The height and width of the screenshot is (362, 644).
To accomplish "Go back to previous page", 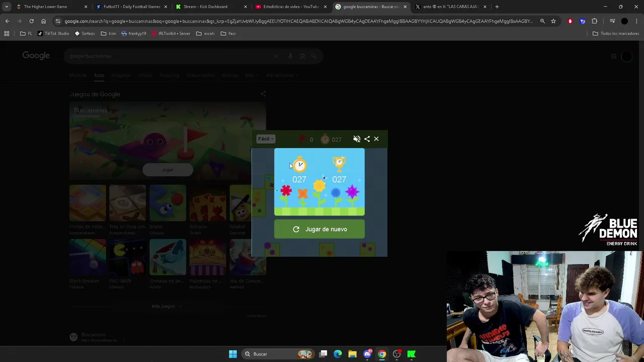I will (x=7, y=21).
